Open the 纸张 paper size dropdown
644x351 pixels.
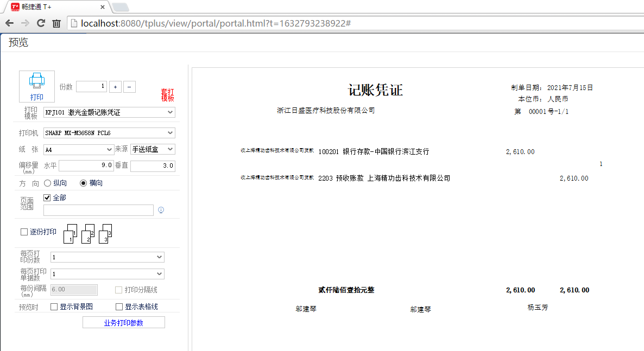pyautogui.click(x=78, y=149)
